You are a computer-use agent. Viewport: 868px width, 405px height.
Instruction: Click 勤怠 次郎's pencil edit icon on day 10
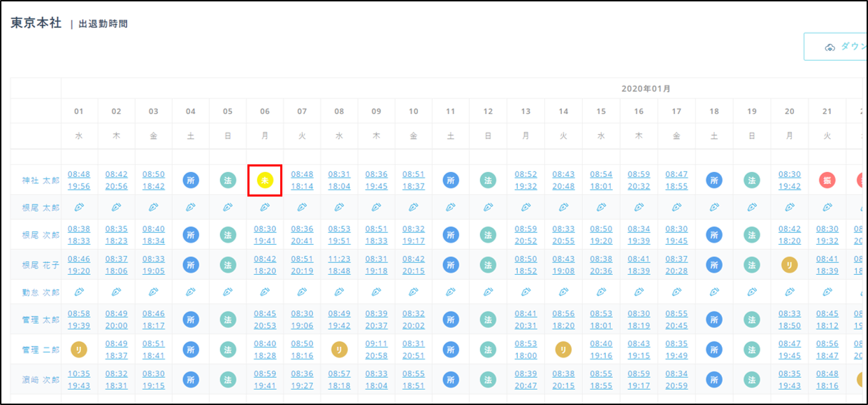pos(414,291)
